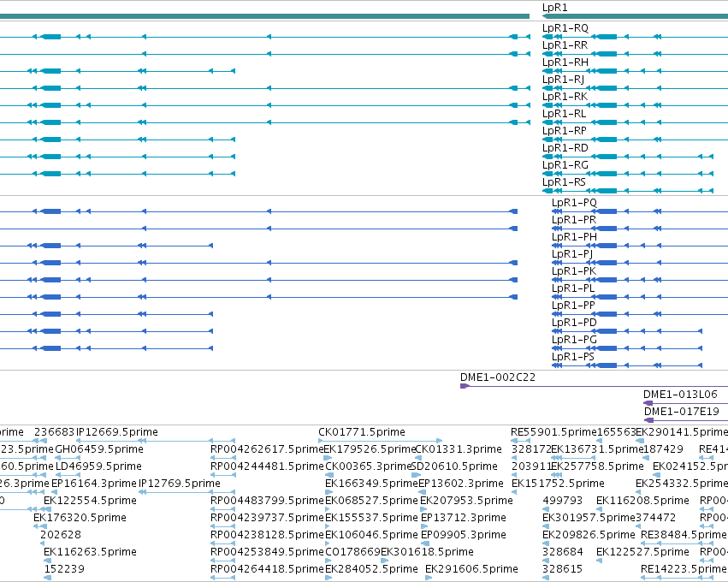
Task: Click the LpR1-PK protein label
Action: tap(574, 271)
